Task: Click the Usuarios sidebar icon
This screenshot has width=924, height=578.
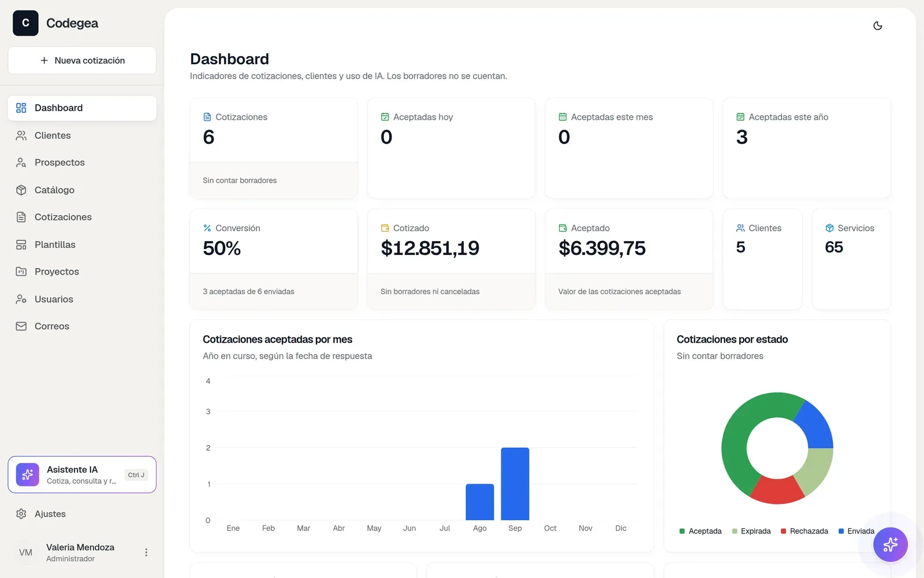Action: point(21,299)
